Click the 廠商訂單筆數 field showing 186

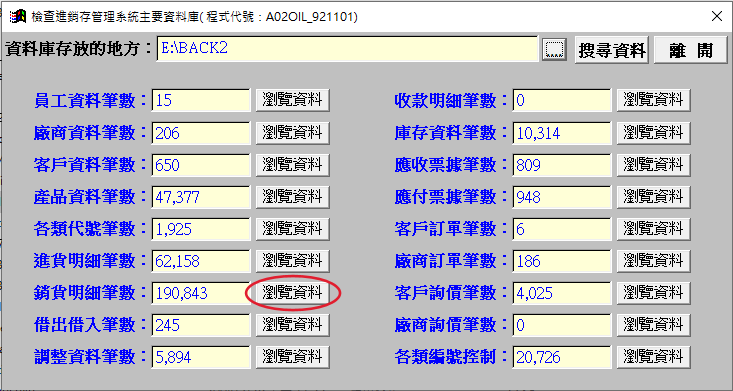click(562, 261)
